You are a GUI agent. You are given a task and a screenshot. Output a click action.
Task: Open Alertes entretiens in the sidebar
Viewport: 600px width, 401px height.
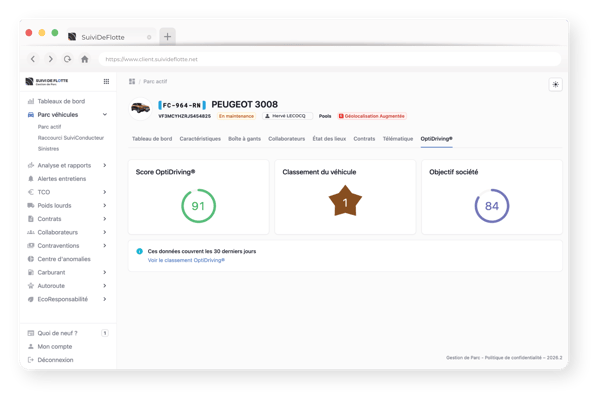coord(62,179)
